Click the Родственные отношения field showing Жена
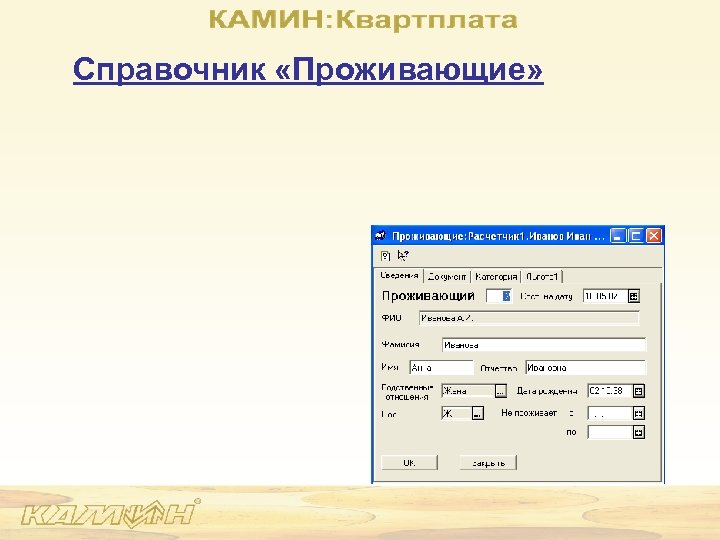 pos(468,391)
